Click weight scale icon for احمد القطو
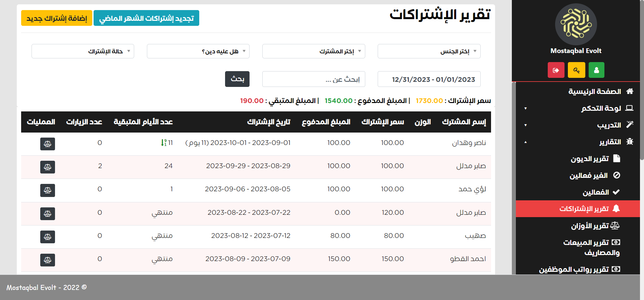 click(48, 260)
